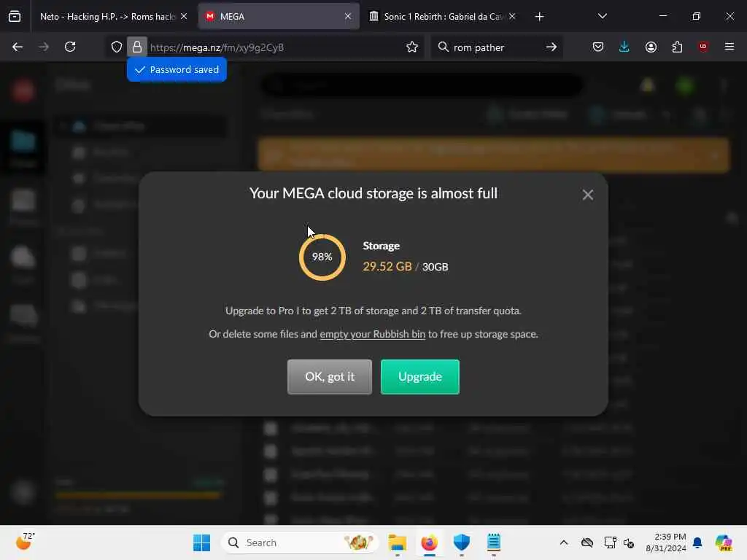The height and width of the screenshot is (560, 747).
Task: Open the extensions puzzle icon
Action: pos(677,47)
